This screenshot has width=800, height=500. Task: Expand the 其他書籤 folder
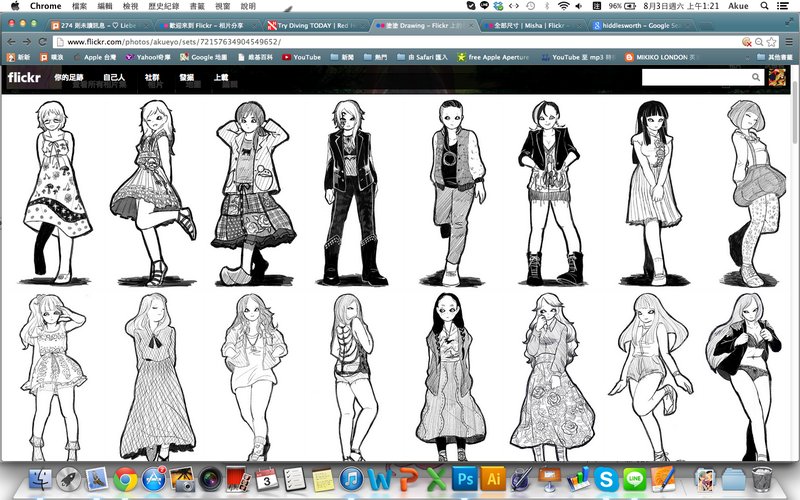coord(774,57)
